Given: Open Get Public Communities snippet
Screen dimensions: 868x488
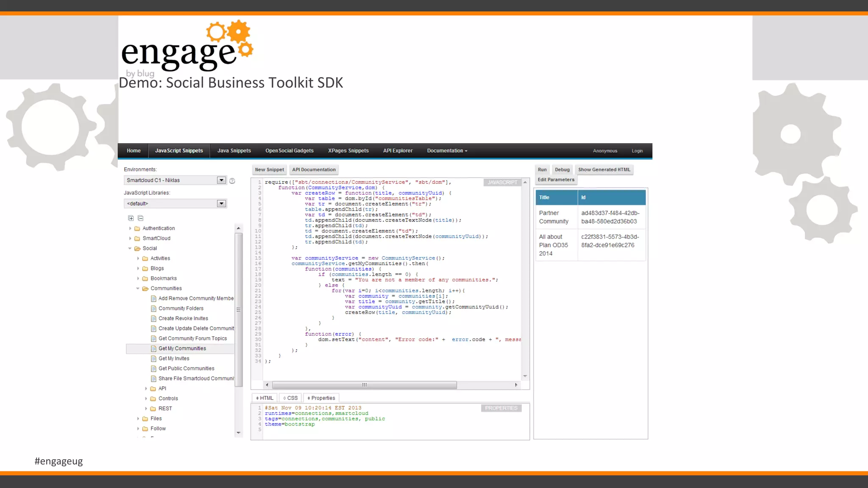Looking at the screenshot, I should [x=186, y=369].
